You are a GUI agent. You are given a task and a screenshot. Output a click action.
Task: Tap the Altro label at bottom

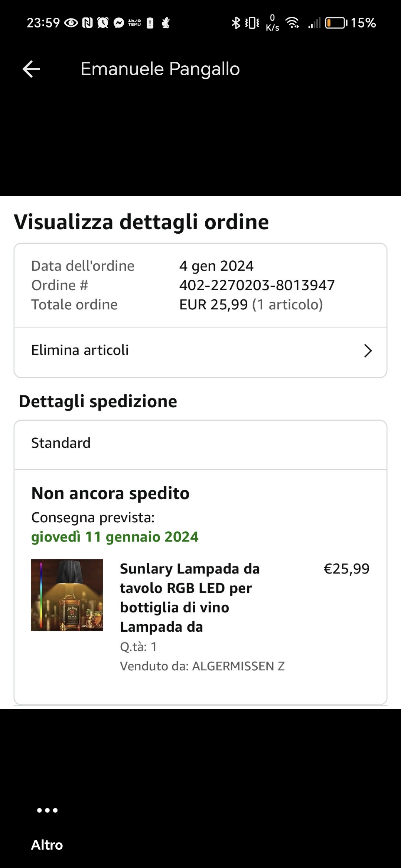(47, 845)
